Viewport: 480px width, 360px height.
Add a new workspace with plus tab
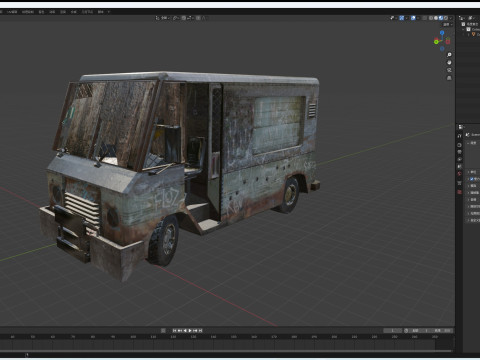point(109,12)
